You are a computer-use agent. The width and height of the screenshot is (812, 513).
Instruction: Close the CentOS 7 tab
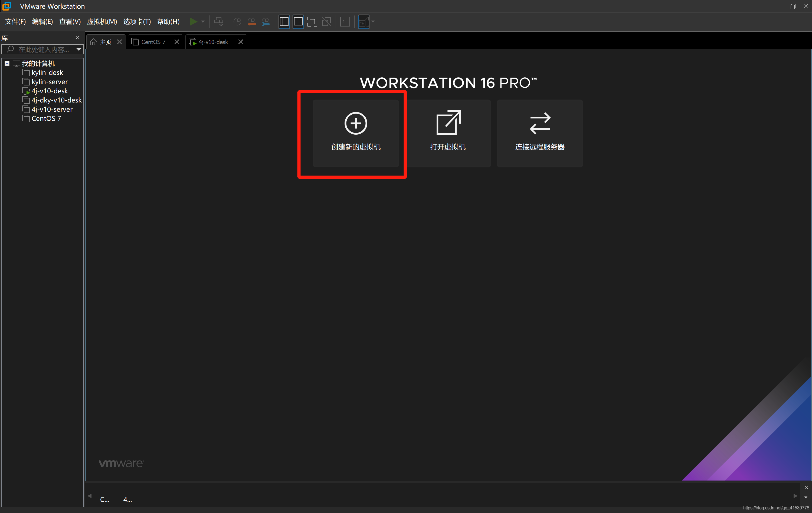177,42
